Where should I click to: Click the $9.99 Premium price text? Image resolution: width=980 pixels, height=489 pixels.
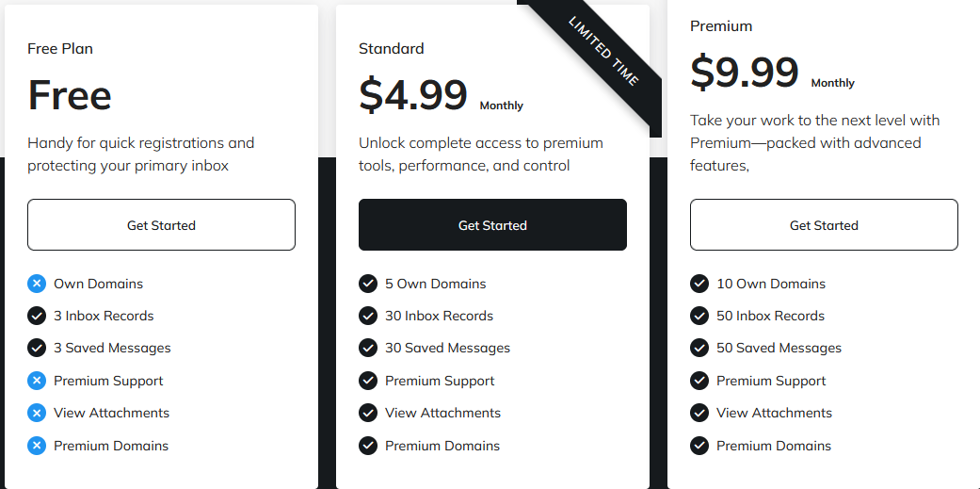(x=745, y=73)
